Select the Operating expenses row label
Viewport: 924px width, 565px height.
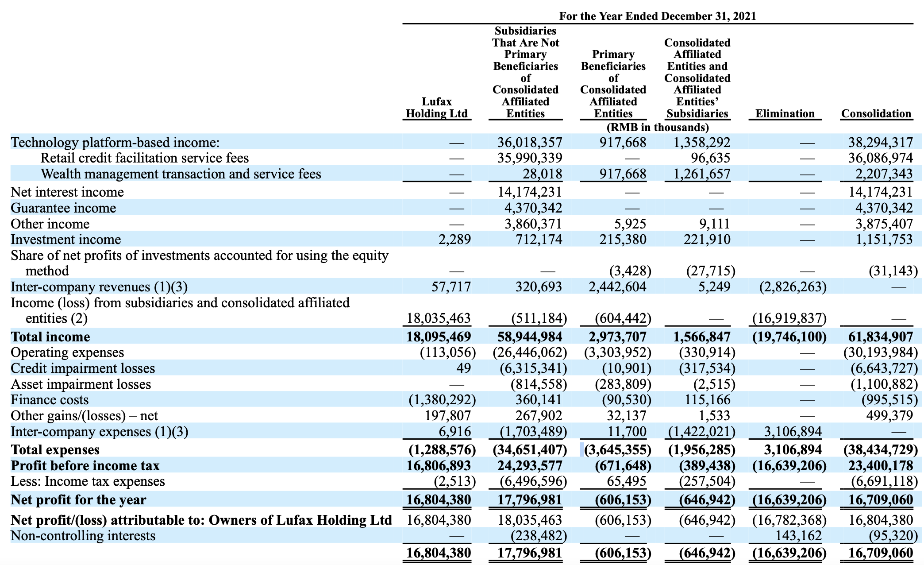click(x=67, y=352)
